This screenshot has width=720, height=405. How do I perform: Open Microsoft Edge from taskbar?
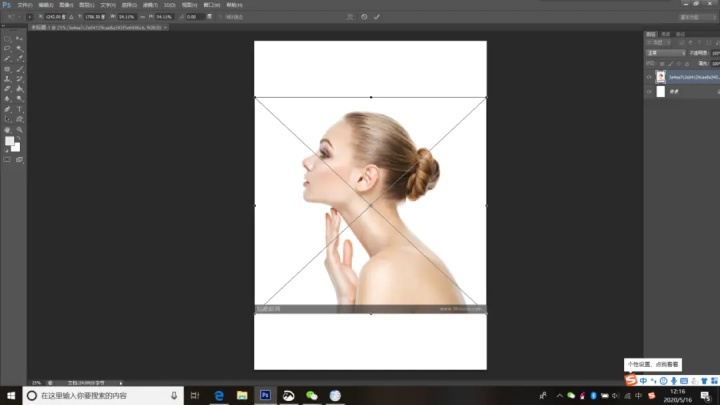coord(219,395)
